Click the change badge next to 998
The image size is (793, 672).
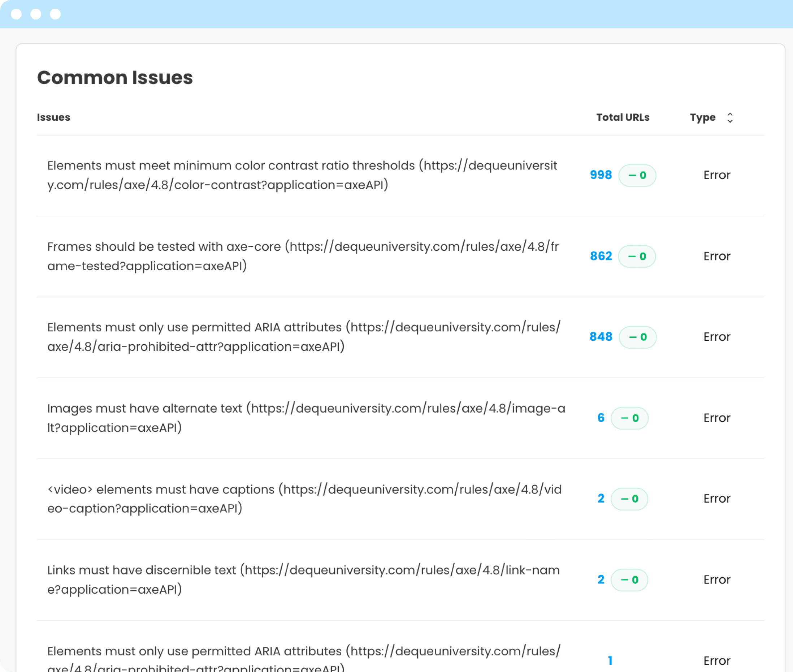tap(637, 176)
